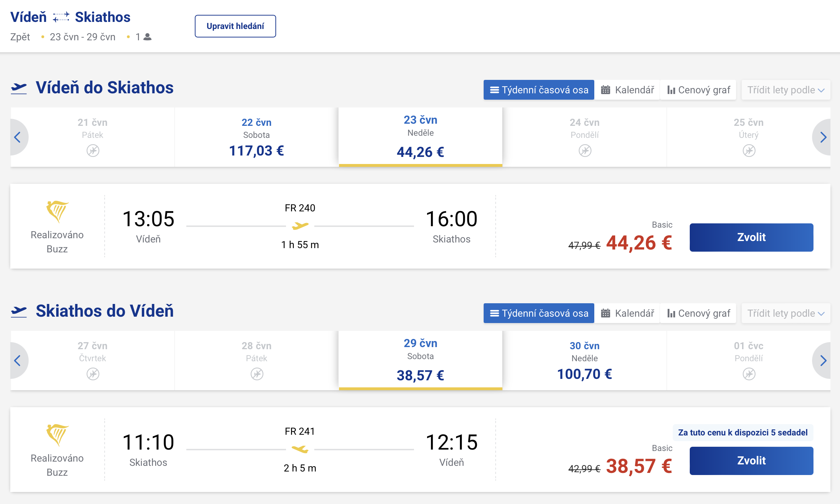Show later outbound dates with right chevron
840x504 pixels.
coord(823,137)
